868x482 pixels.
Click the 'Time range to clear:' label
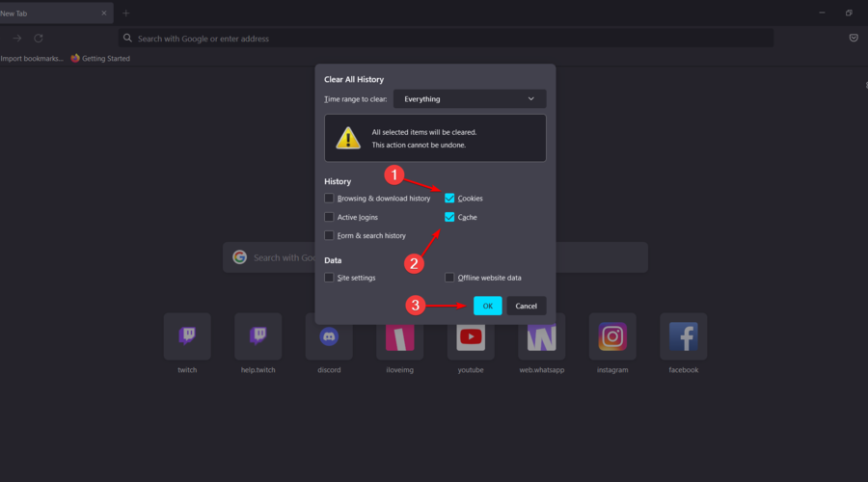pyautogui.click(x=355, y=99)
